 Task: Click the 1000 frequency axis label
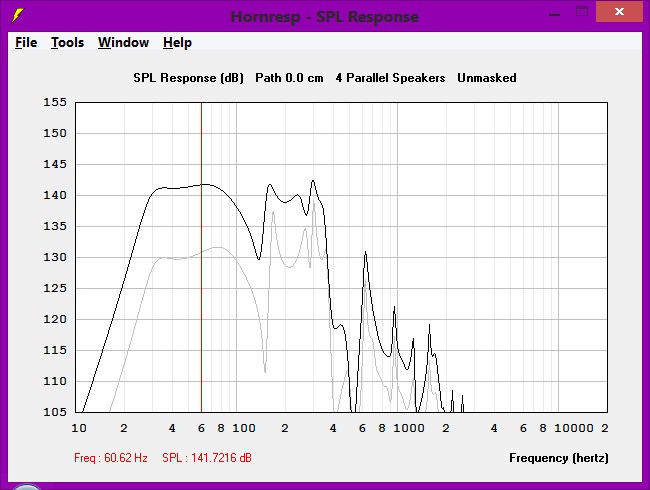click(x=408, y=428)
